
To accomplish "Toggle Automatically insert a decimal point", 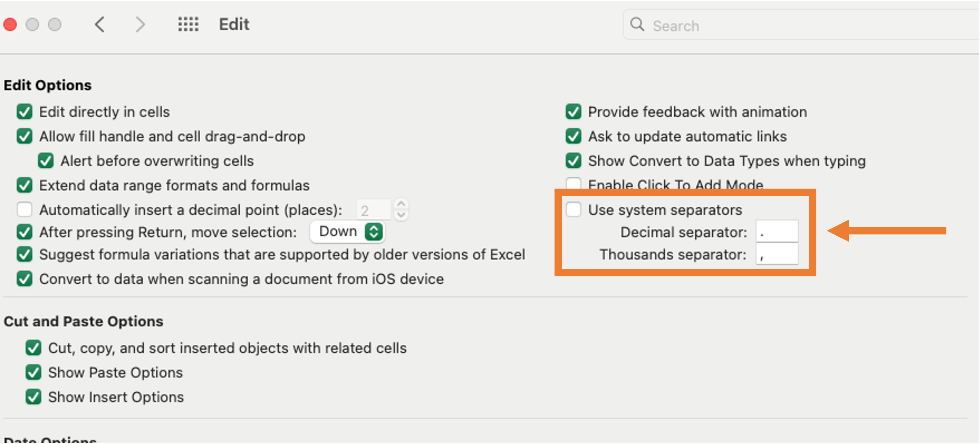I will 25,209.
